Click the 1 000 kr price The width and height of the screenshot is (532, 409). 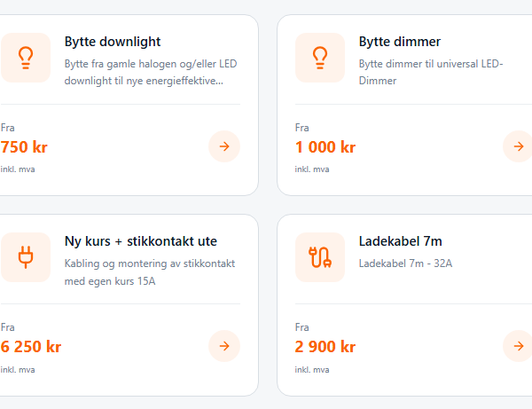325,147
